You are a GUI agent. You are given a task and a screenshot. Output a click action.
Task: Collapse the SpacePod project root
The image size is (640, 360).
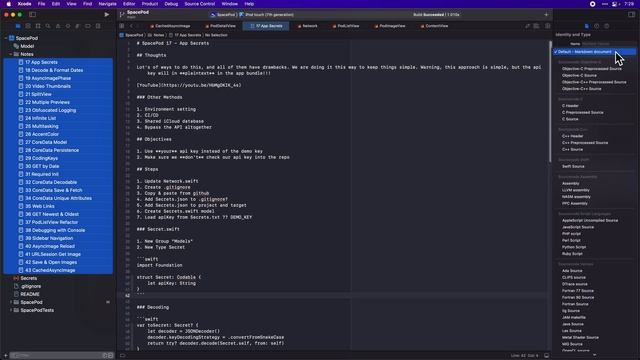point(6,38)
